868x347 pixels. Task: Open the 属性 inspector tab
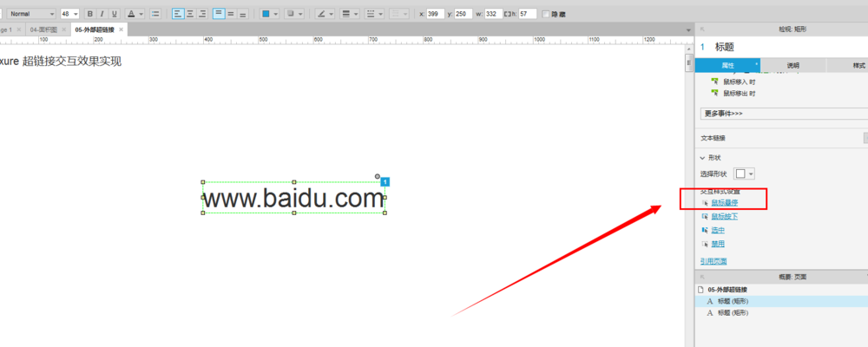(x=728, y=65)
